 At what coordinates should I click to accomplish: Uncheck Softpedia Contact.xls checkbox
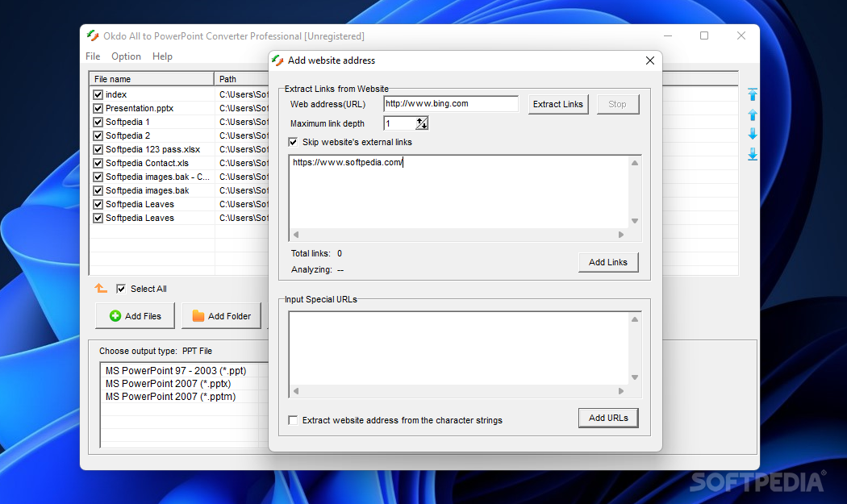coord(98,163)
